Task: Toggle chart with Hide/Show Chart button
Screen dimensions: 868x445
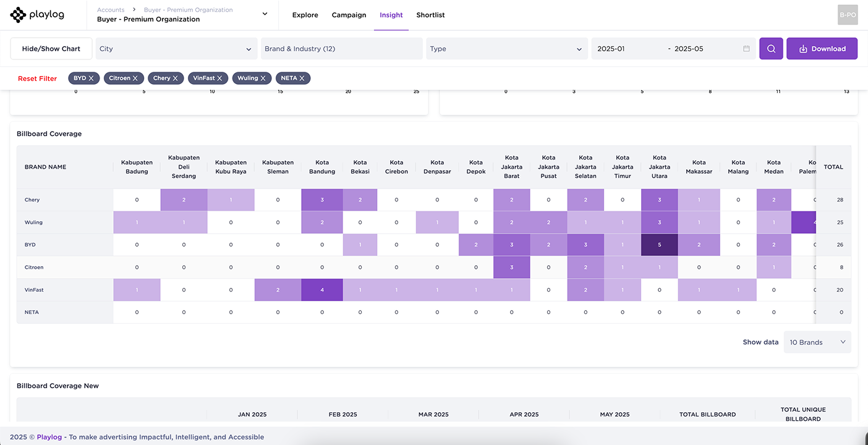Action: click(51, 49)
